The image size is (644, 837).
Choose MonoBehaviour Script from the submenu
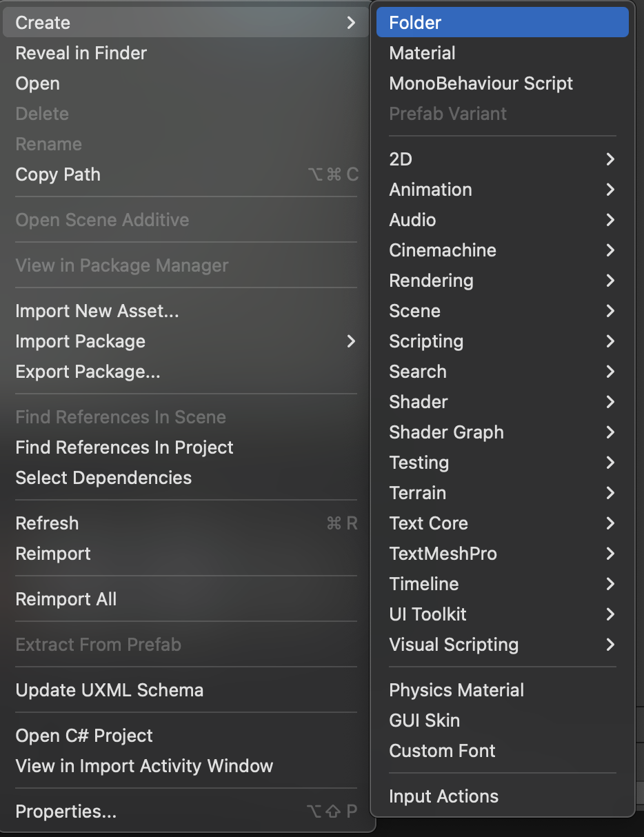pos(481,83)
